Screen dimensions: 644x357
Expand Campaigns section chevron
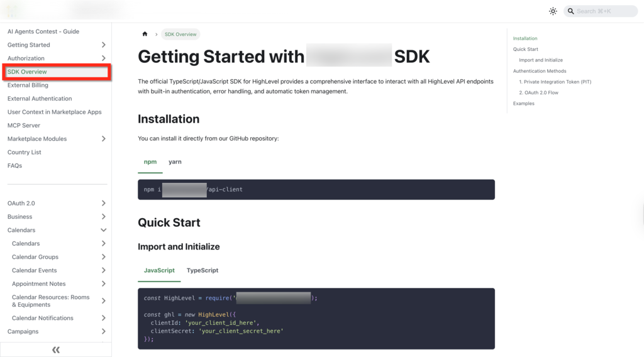[x=104, y=332]
